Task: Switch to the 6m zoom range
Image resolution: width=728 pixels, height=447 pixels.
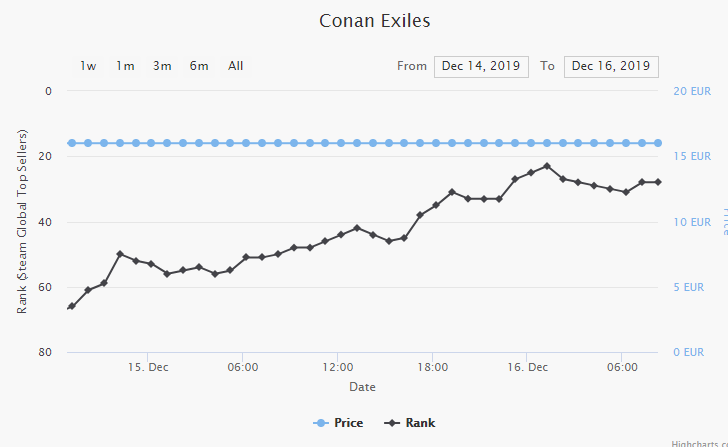Action: coord(199,66)
